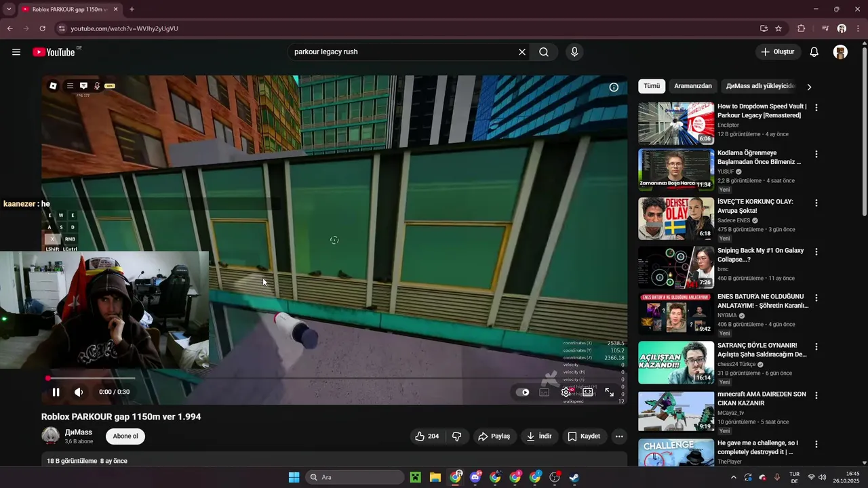Image resolution: width=868 pixels, height=488 pixels.
Task: Open the player settings gear
Action: point(566,392)
